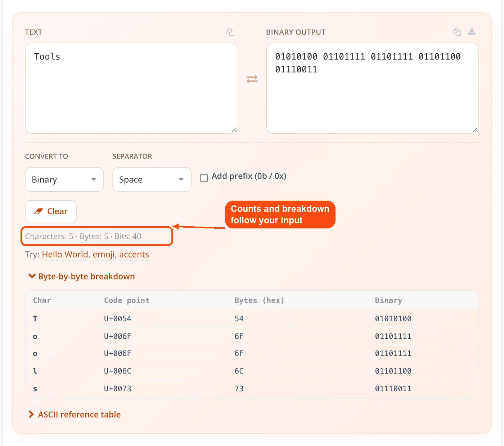Image resolution: width=504 pixels, height=446 pixels.
Task: Collapse the Byte-by-byte breakdown section
Action: pos(82,276)
